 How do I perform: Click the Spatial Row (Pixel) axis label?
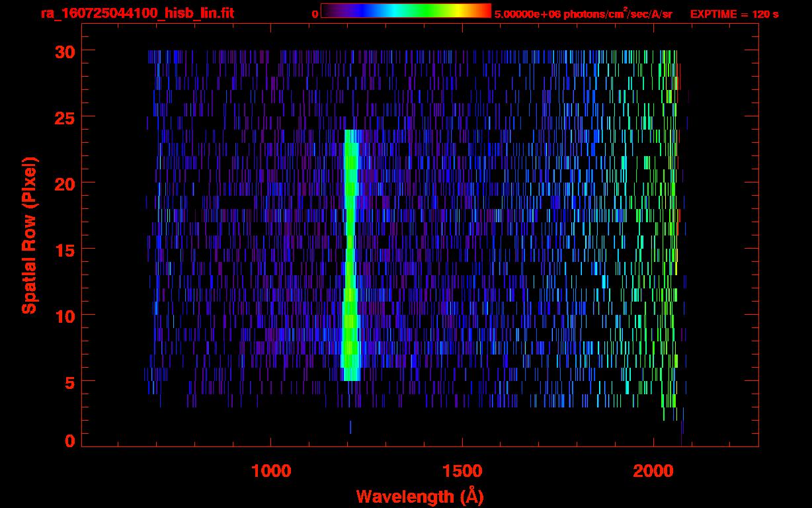[x=29, y=235]
